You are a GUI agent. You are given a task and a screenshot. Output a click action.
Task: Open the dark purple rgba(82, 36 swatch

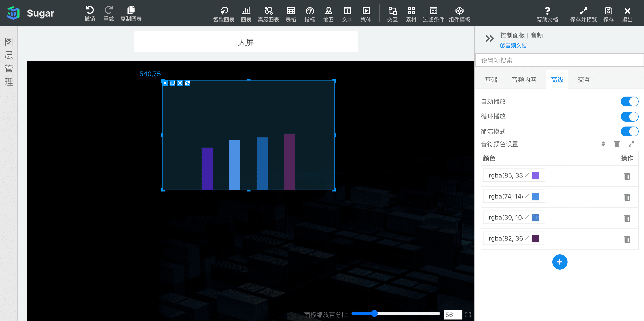[536, 238]
